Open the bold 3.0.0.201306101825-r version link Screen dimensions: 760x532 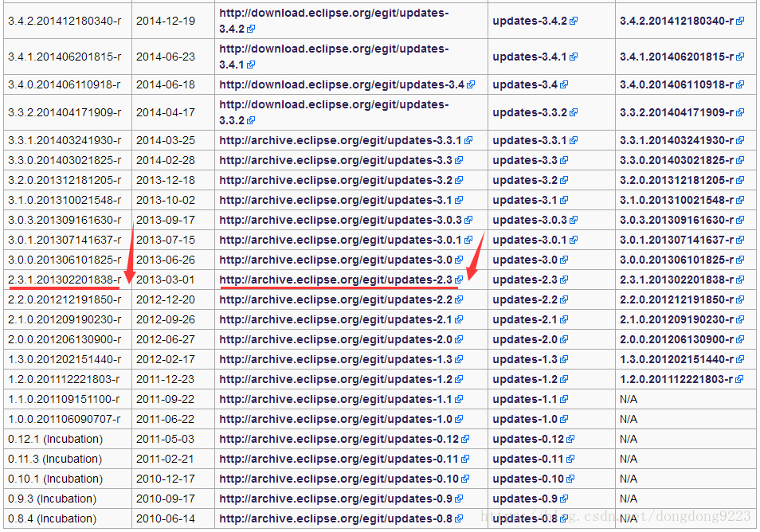click(x=681, y=259)
